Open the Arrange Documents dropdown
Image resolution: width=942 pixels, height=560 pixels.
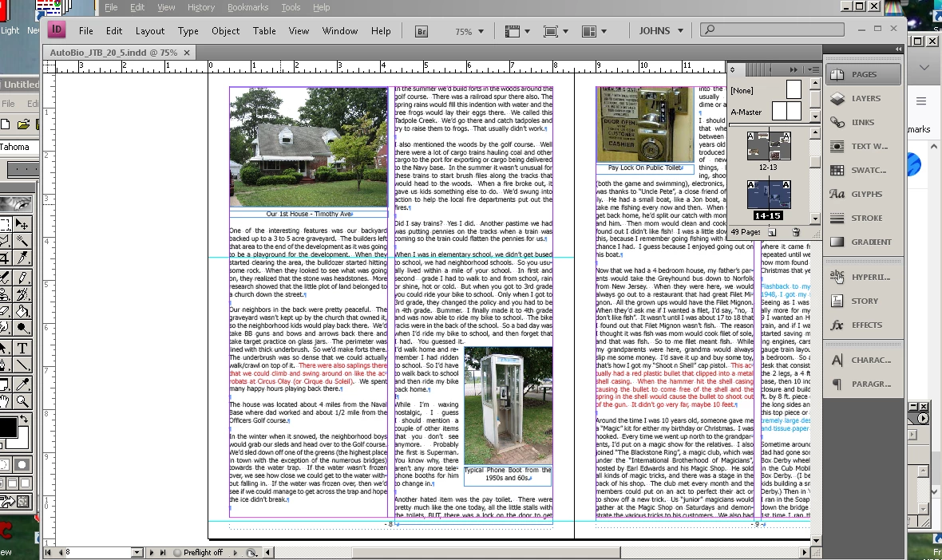pos(594,31)
